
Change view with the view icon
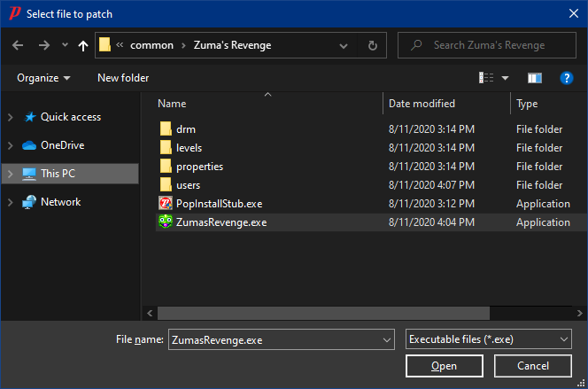[486, 78]
